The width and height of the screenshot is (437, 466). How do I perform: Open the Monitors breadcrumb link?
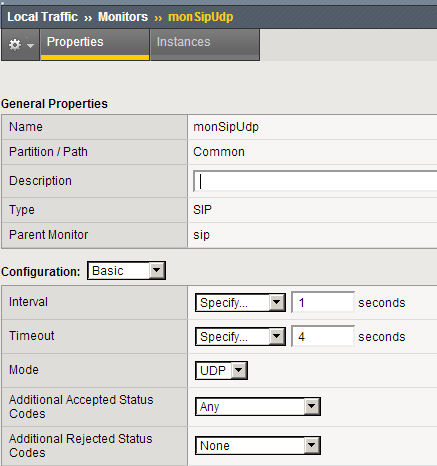[x=123, y=17]
